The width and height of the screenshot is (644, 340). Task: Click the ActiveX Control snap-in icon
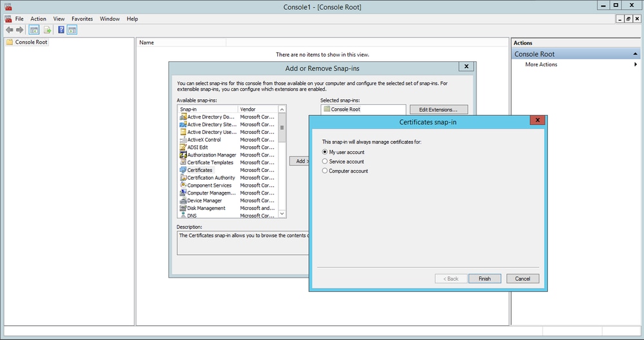click(x=183, y=140)
